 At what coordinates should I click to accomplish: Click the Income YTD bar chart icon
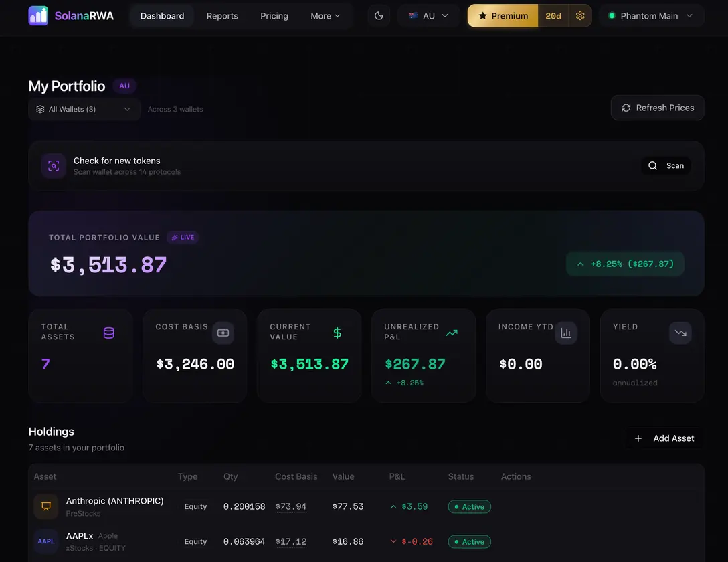tap(566, 333)
